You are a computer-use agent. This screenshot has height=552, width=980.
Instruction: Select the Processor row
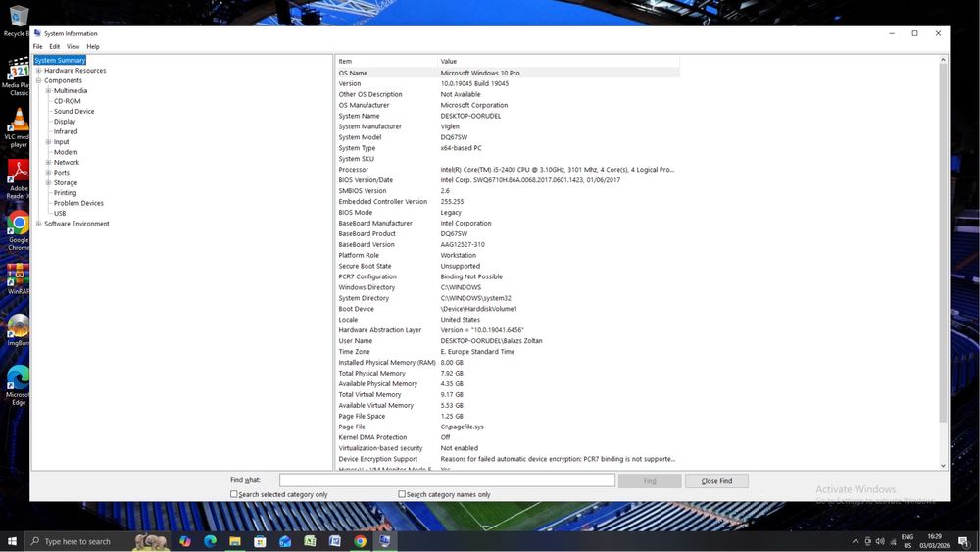(507, 170)
